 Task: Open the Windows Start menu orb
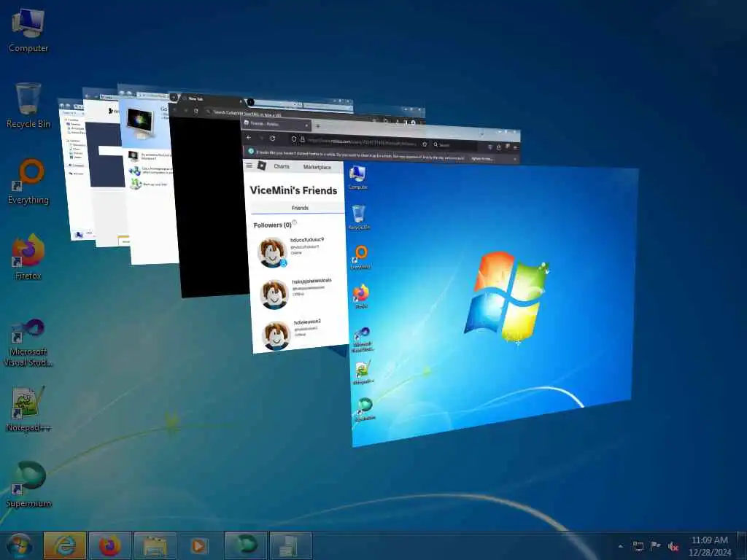tap(19, 545)
